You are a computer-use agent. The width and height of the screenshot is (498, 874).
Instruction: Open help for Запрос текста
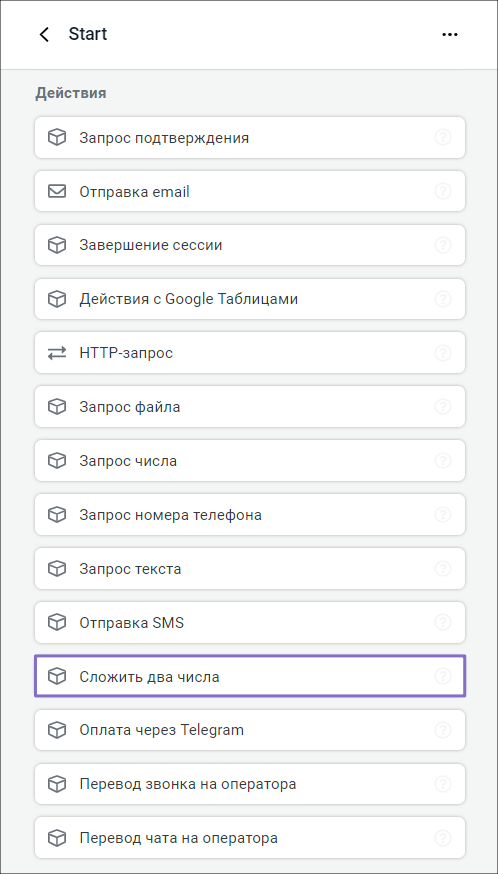click(443, 569)
